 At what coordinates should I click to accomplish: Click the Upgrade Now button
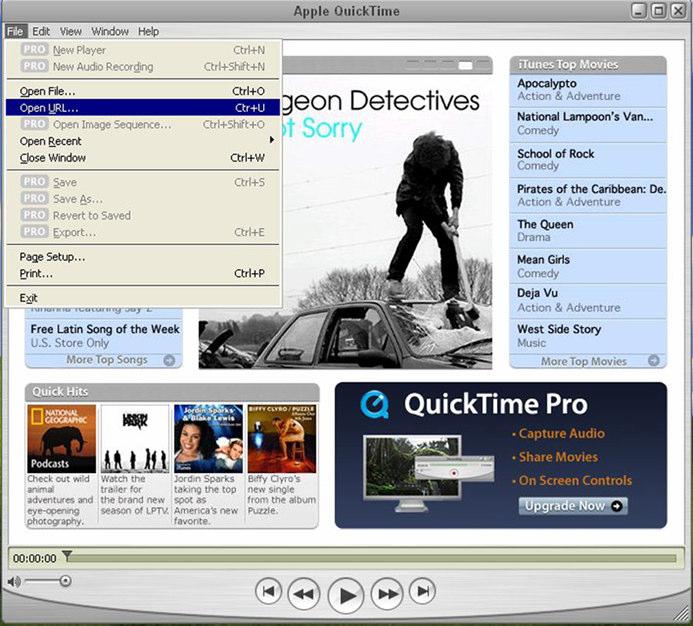(x=573, y=506)
